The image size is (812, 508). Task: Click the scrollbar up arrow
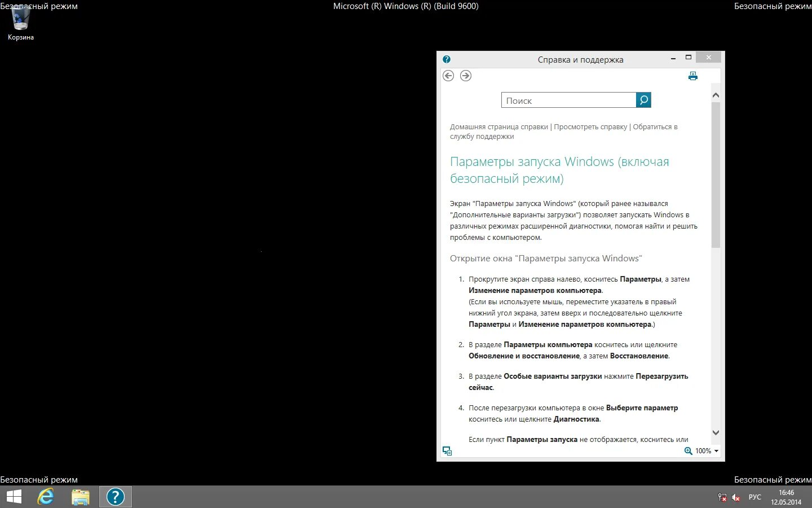(716, 95)
